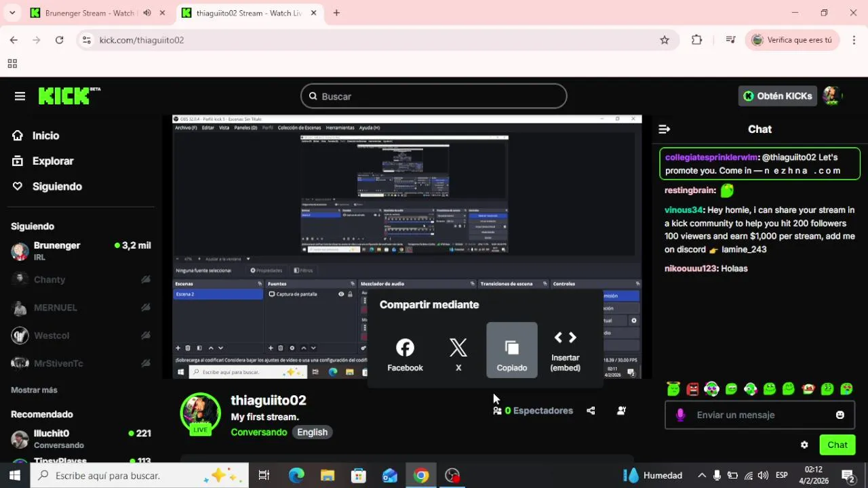Screen dimensions: 868x488
Task: Click the Conversando category link
Action: pos(259,432)
